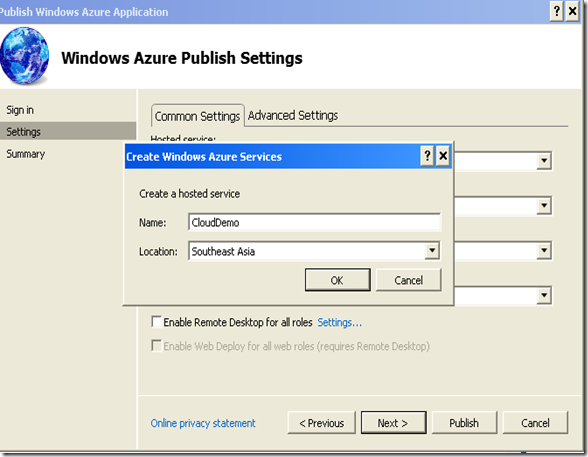Click Cancel in the publish wizard footer

[x=535, y=423]
